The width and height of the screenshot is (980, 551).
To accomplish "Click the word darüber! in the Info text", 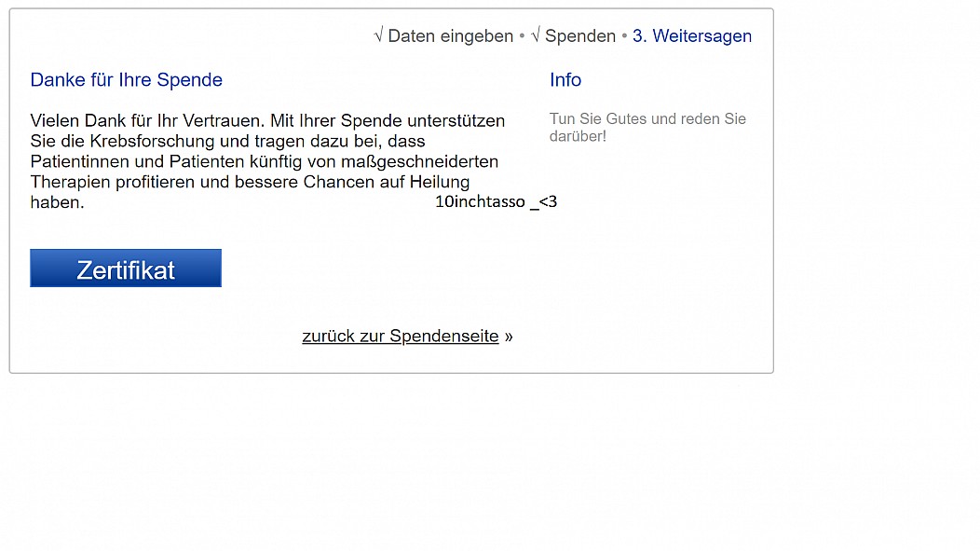I will (578, 136).
